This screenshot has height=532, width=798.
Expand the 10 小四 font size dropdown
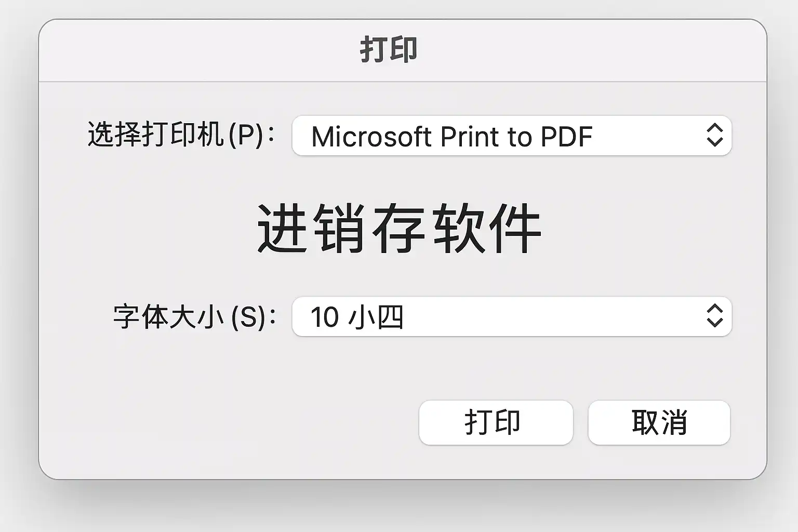click(511, 316)
